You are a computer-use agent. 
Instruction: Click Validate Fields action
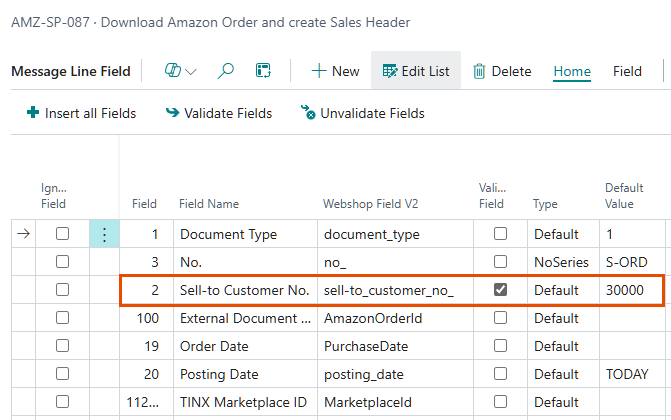pos(219,113)
